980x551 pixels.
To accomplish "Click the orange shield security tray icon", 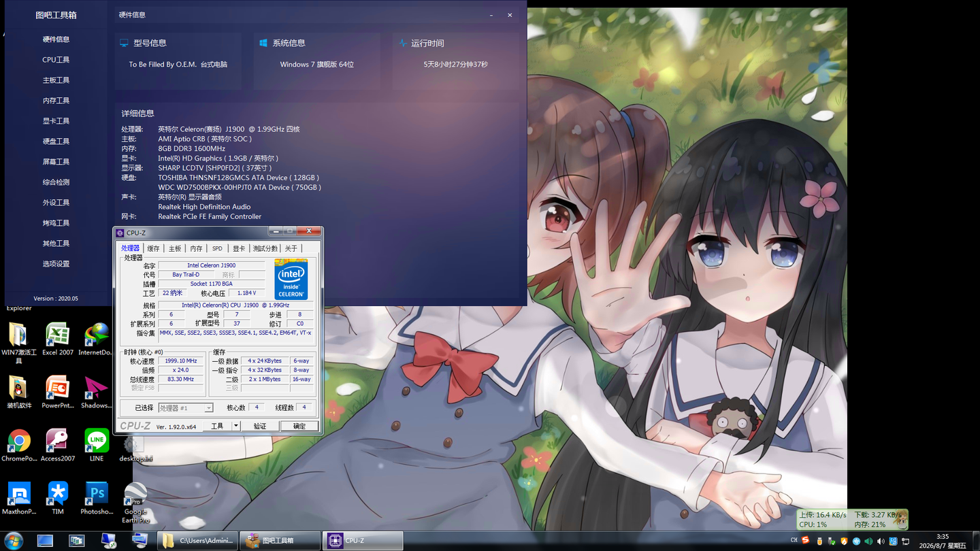I will [845, 541].
